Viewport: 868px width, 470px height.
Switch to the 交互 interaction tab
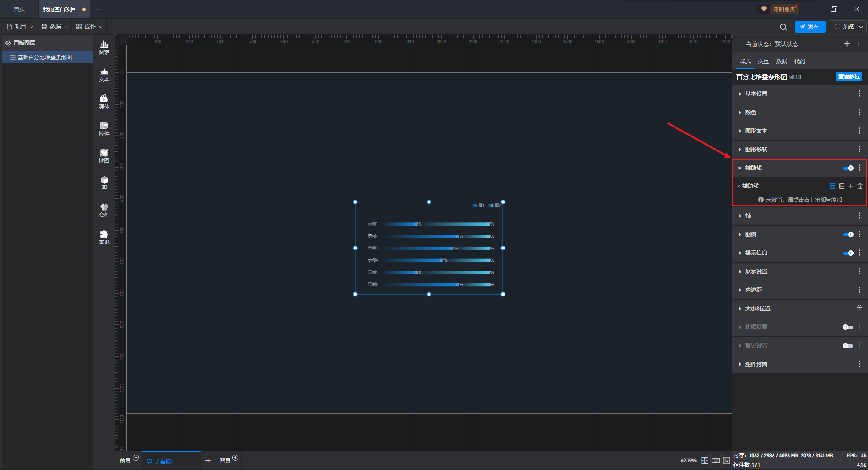[x=763, y=61]
